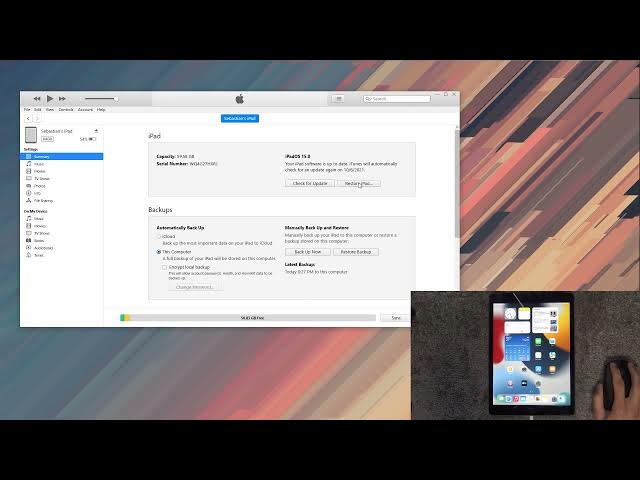Open the View menu
Viewport: 640px width, 480px height.
[x=50, y=109]
